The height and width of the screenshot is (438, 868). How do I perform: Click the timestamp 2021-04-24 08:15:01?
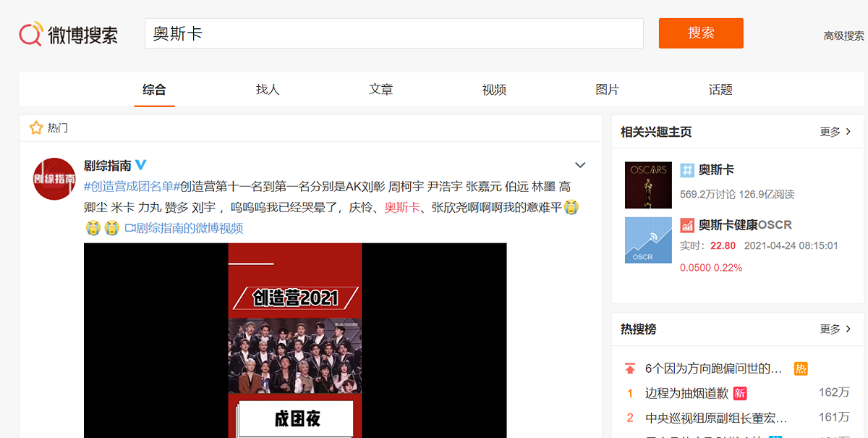click(x=791, y=245)
